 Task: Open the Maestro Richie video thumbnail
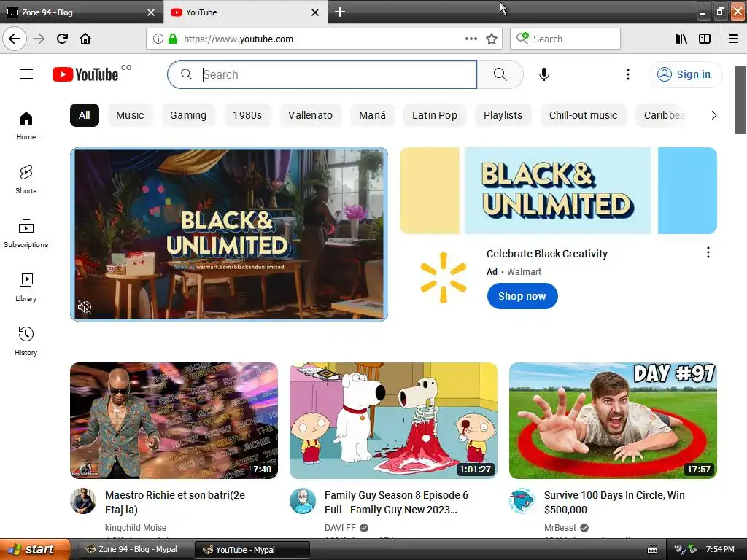pos(174,421)
